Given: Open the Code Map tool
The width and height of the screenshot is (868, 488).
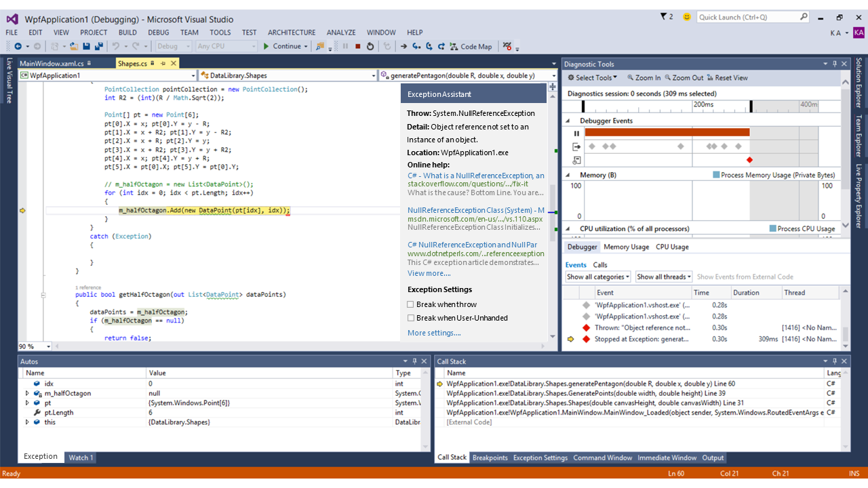Looking at the screenshot, I should click(470, 46).
